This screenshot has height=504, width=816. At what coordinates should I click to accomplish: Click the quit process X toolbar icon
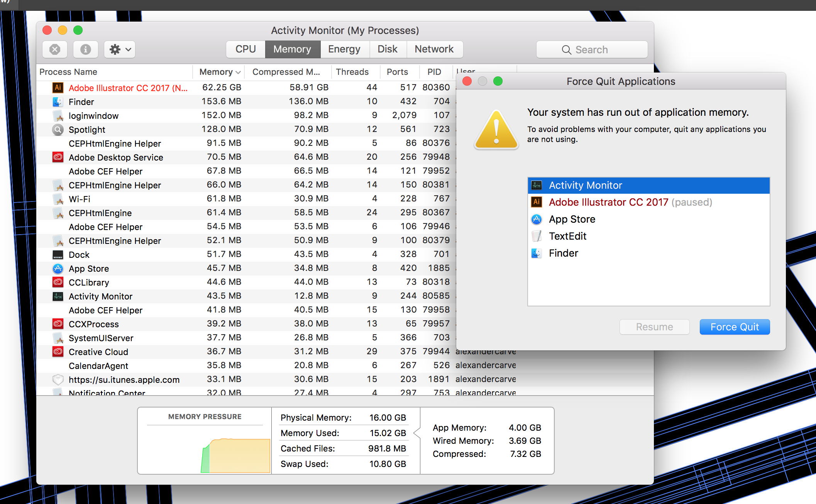tap(55, 49)
